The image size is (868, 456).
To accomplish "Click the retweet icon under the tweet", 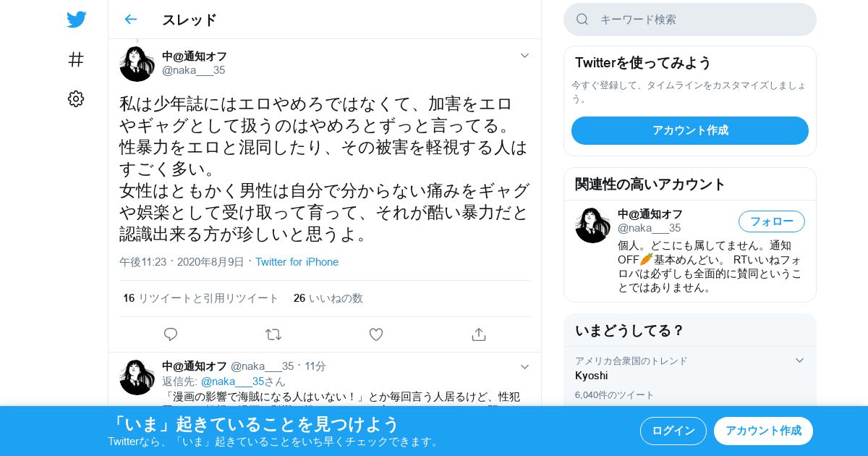I will [x=273, y=334].
